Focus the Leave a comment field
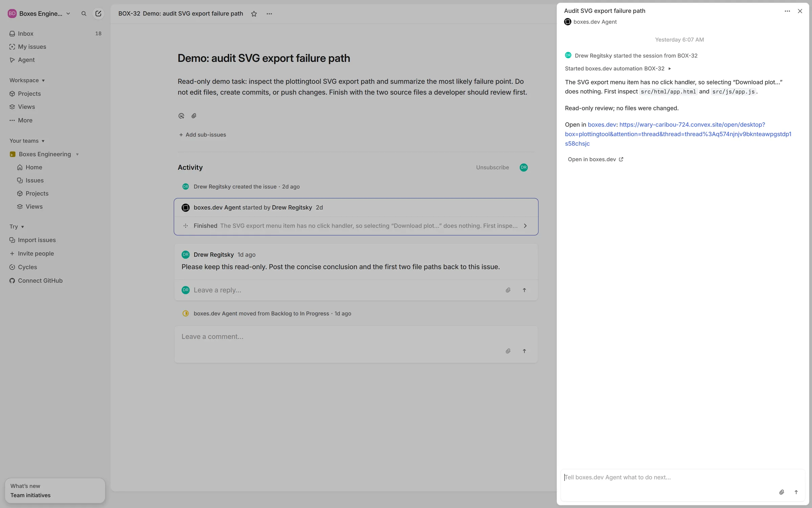The height and width of the screenshot is (508, 812). coord(356,337)
